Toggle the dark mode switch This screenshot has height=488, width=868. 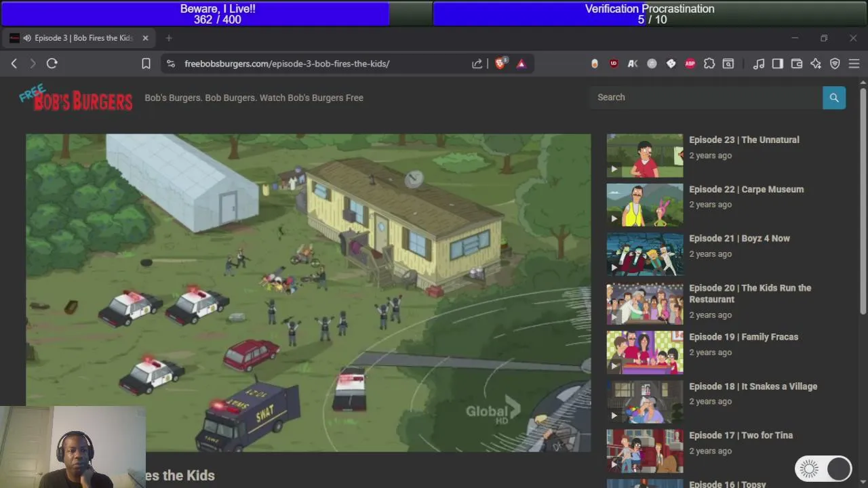(x=823, y=468)
